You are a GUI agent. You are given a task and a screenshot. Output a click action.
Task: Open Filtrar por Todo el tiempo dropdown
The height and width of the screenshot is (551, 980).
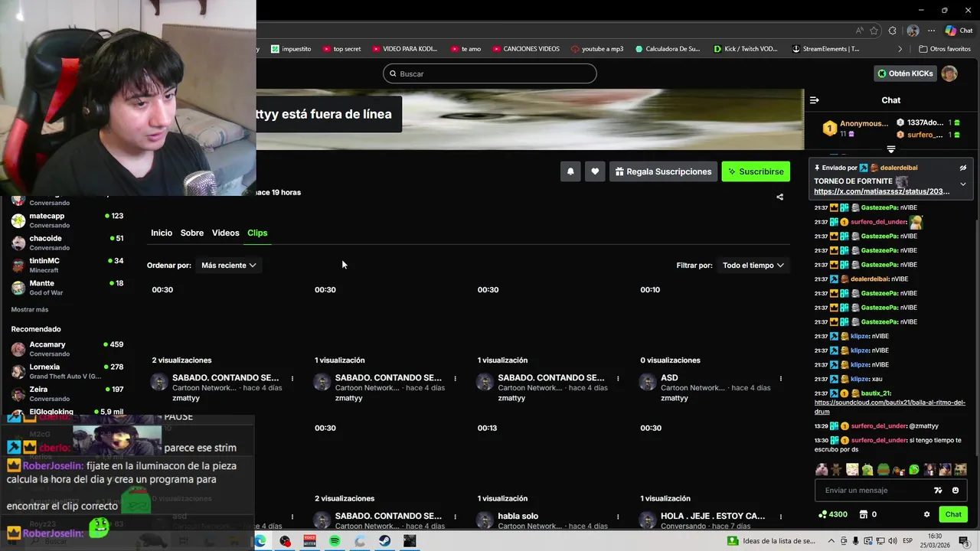click(x=753, y=266)
